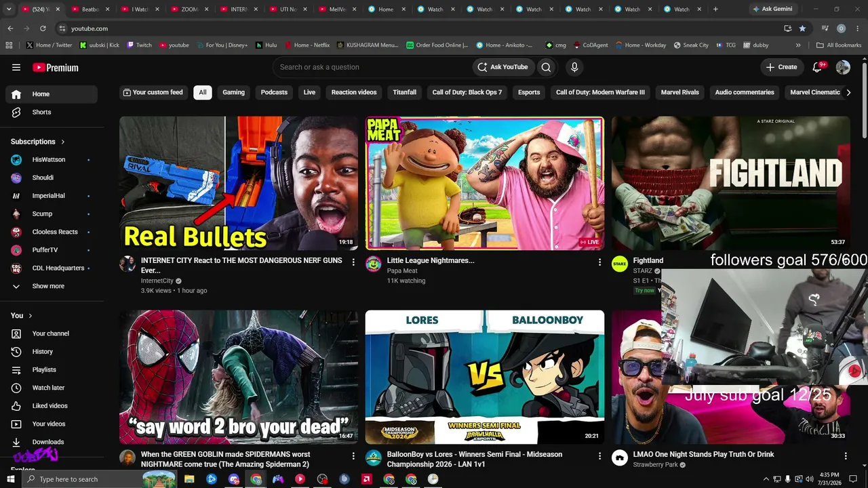Click the YouTube Premium logo
Image resolution: width=868 pixels, height=488 pixels.
56,67
